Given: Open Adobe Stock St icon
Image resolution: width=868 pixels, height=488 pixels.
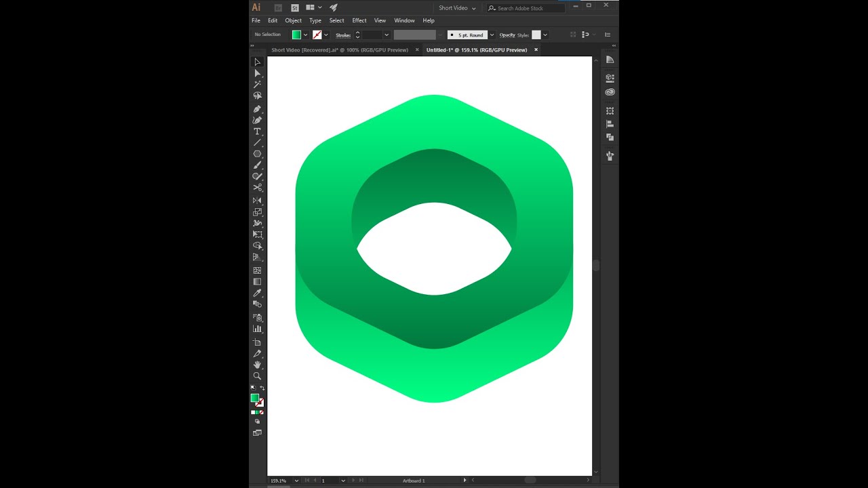Looking at the screenshot, I should tap(295, 7).
